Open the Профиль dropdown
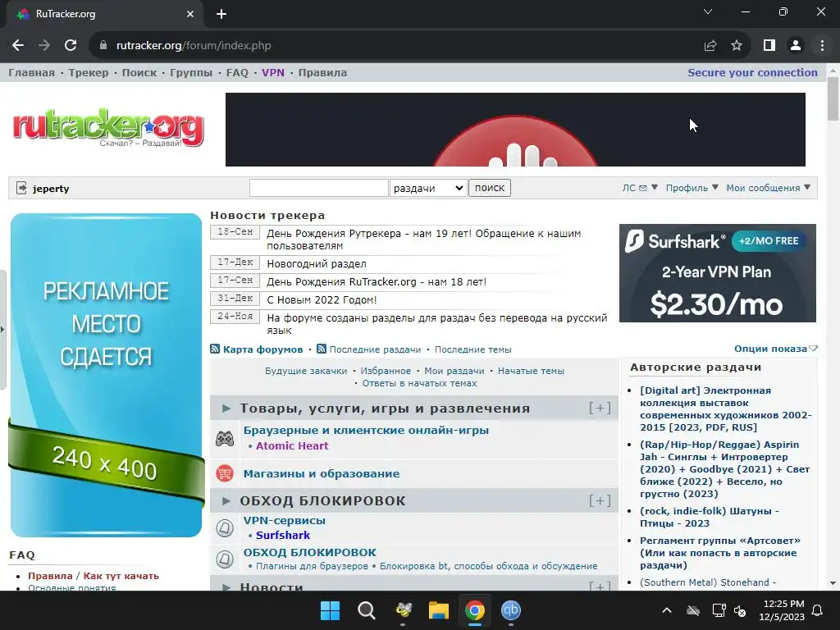The height and width of the screenshot is (630, 840). point(692,188)
